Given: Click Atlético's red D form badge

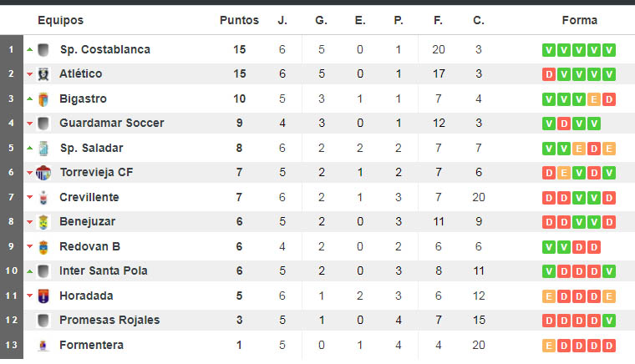Looking at the screenshot, I should click(549, 74).
